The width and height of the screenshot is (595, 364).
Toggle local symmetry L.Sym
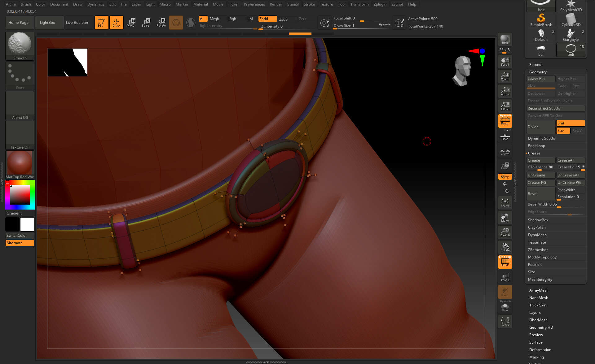[505, 151]
